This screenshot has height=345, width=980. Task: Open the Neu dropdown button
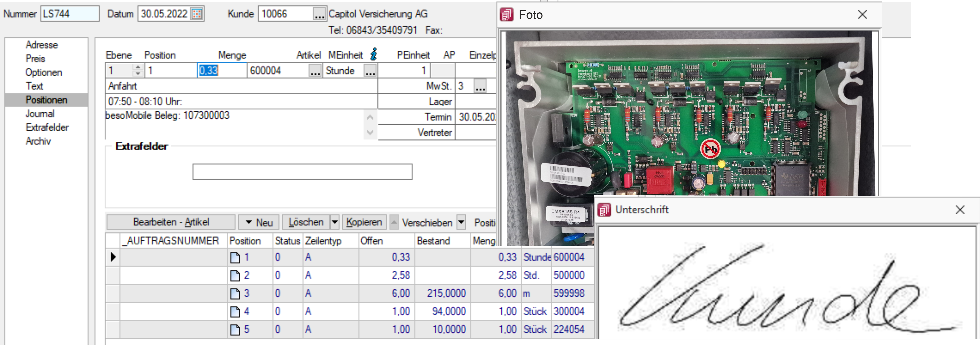click(x=259, y=222)
